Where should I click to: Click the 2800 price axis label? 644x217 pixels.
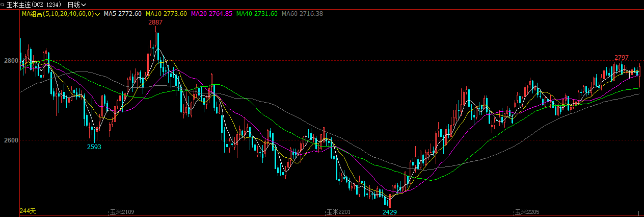point(11,61)
